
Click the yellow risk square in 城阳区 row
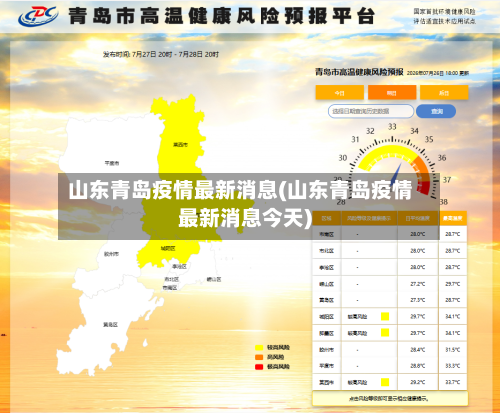pyautogui.click(x=385, y=316)
